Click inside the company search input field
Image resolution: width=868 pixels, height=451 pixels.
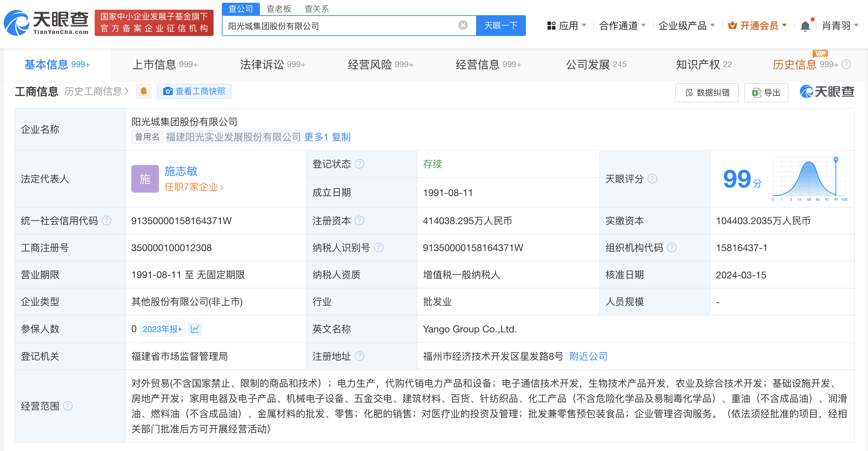(x=346, y=25)
